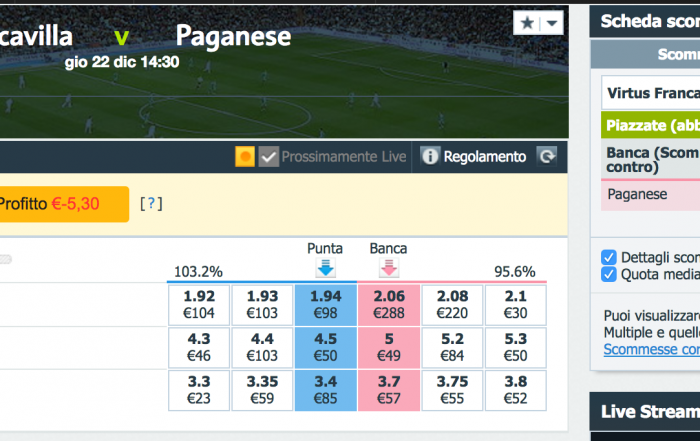This screenshot has height=441, width=700.
Task: Expand the Live Stream panel header
Action: click(645, 412)
